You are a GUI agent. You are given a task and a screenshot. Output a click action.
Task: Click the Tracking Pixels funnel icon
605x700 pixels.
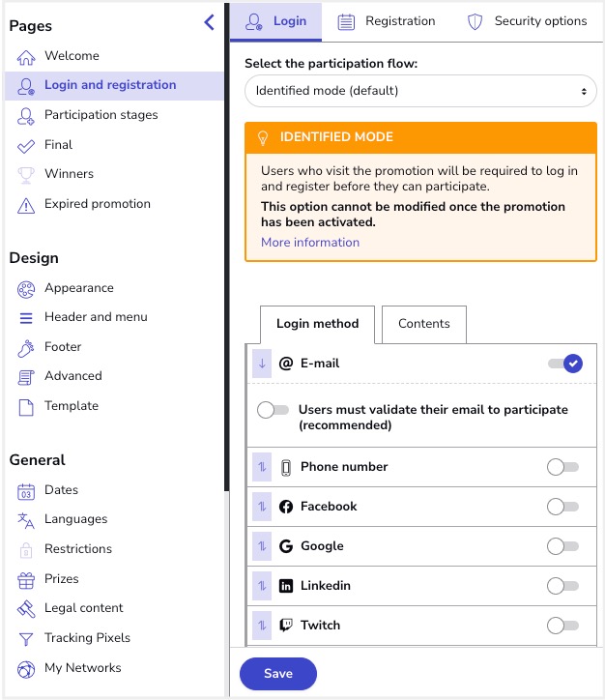click(x=26, y=638)
